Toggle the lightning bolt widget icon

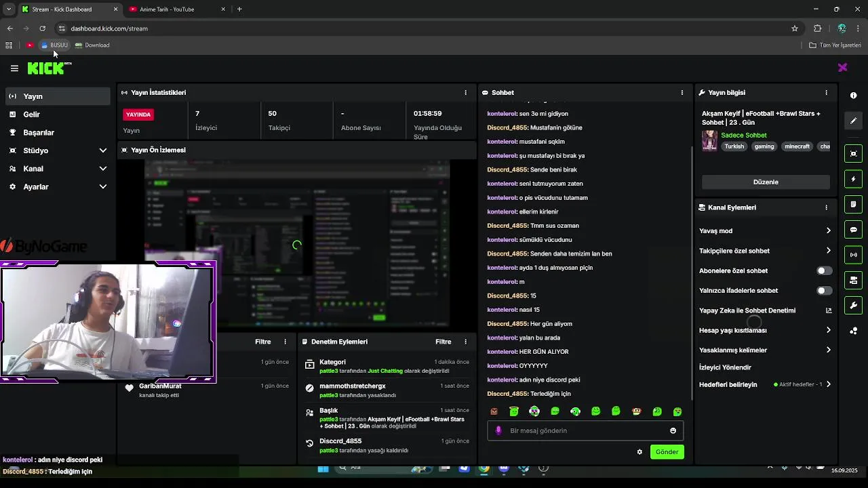pyautogui.click(x=853, y=179)
